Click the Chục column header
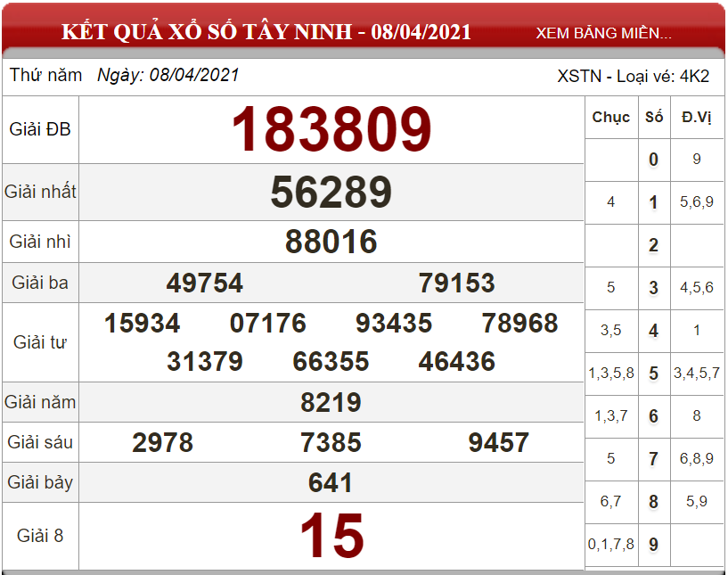 pyautogui.click(x=610, y=117)
